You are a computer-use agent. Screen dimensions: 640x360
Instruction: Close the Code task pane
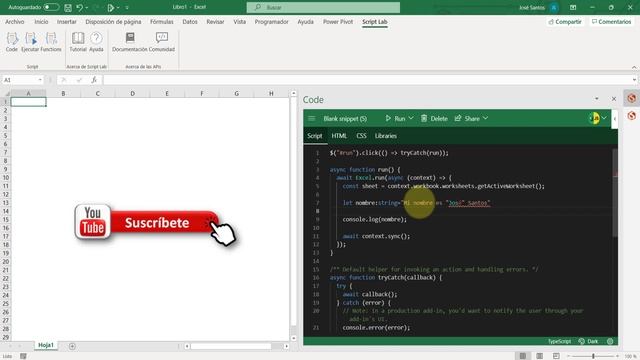pos(614,99)
